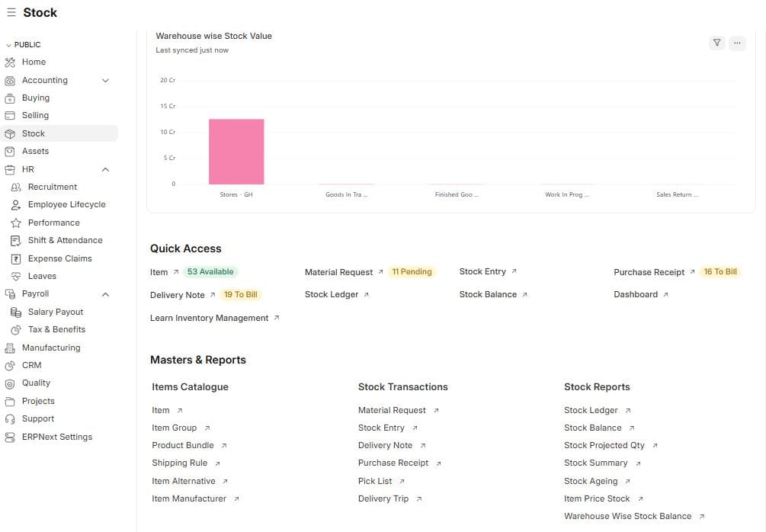Open the hamburger menu beside Stock
Viewport: 766px width, 532px height.
coord(10,11)
